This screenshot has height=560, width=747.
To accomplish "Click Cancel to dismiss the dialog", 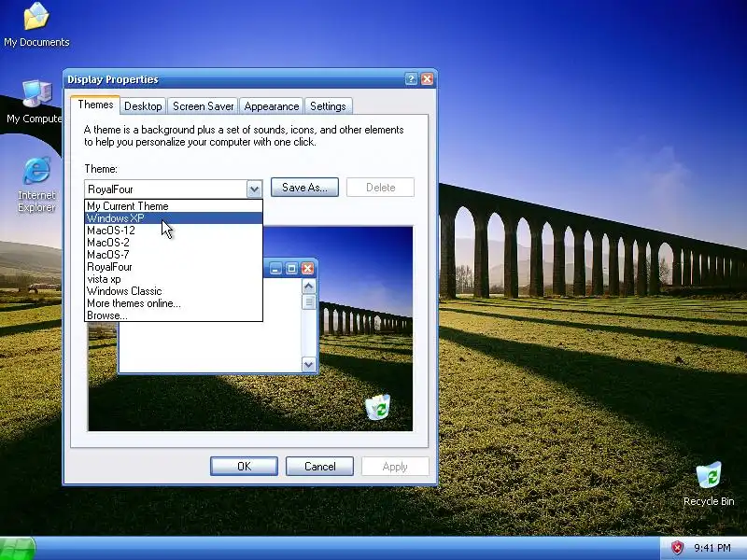I will point(319,466).
